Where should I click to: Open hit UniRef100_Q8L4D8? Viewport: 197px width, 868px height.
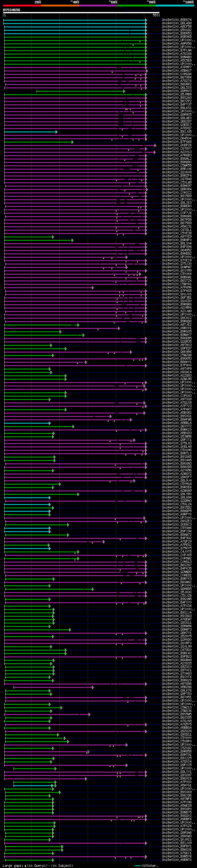[x=177, y=23]
